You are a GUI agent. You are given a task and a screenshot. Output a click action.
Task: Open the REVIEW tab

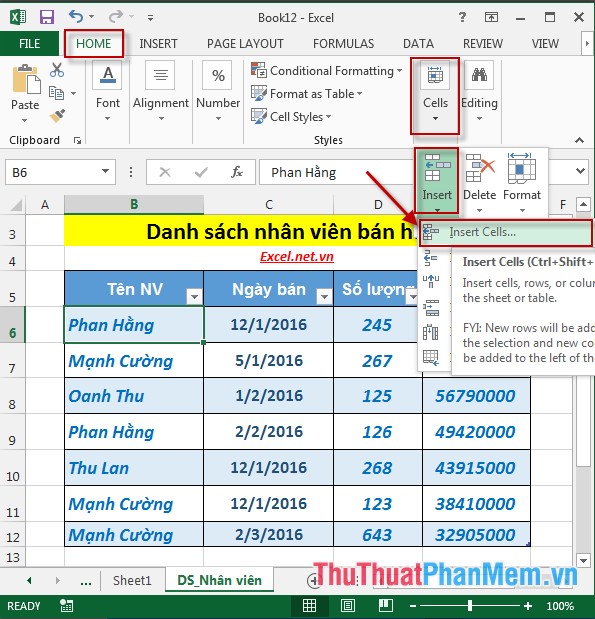483,43
